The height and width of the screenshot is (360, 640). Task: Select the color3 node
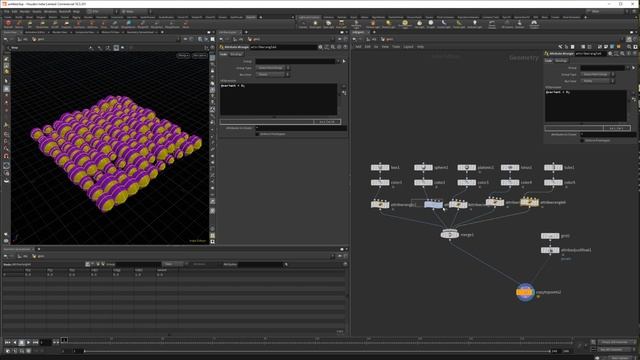click(x=467, y=182)
